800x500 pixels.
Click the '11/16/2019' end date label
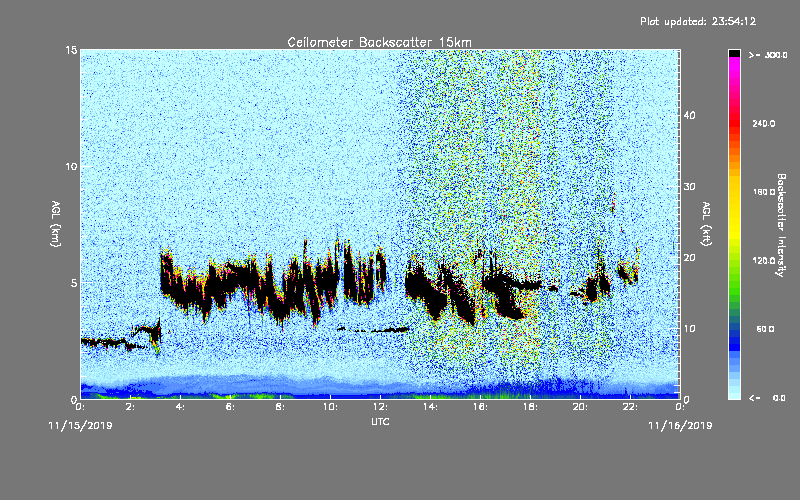click(680, 426)
